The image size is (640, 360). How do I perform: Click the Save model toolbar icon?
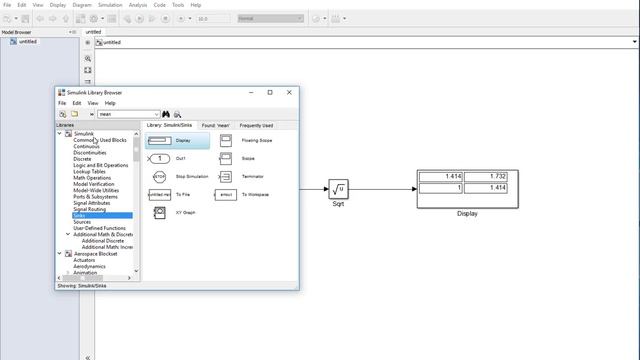point(25,19)
